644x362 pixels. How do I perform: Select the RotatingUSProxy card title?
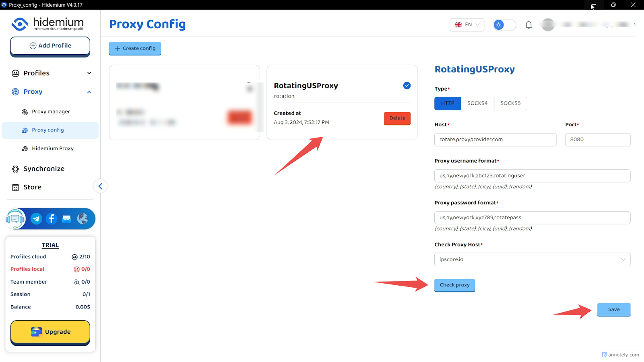[x=306, y=86]
